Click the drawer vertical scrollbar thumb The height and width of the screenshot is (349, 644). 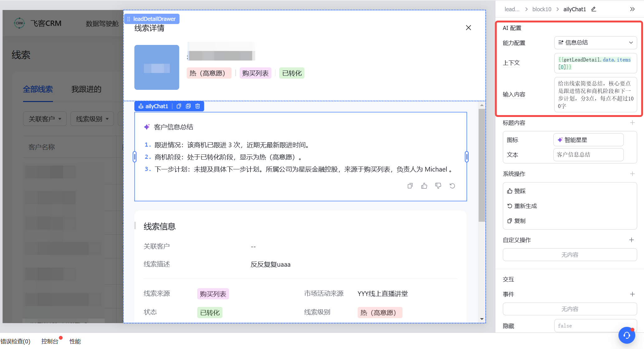(482, 165)
